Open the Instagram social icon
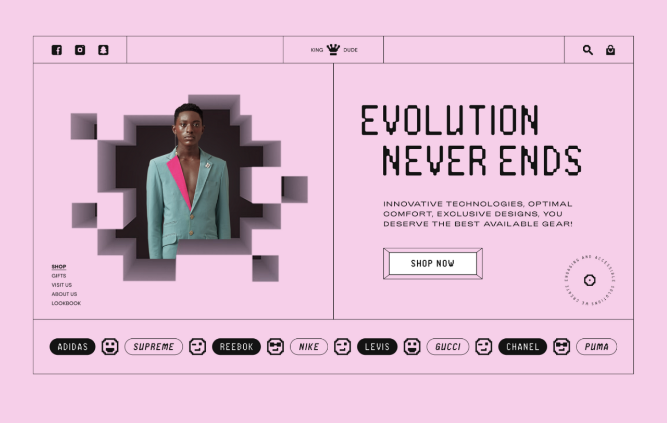The width and height of the screenshot is (667, 423). 80,50
